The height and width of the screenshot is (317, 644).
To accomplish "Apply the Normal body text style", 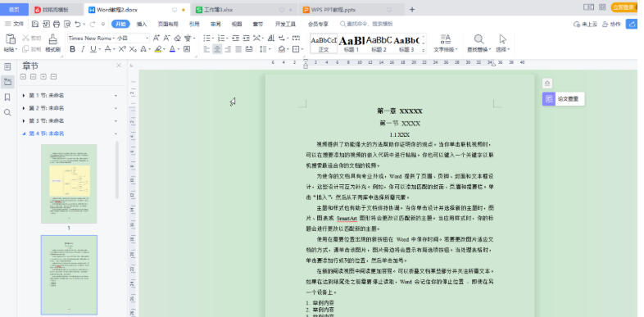I will pos(324,43).
